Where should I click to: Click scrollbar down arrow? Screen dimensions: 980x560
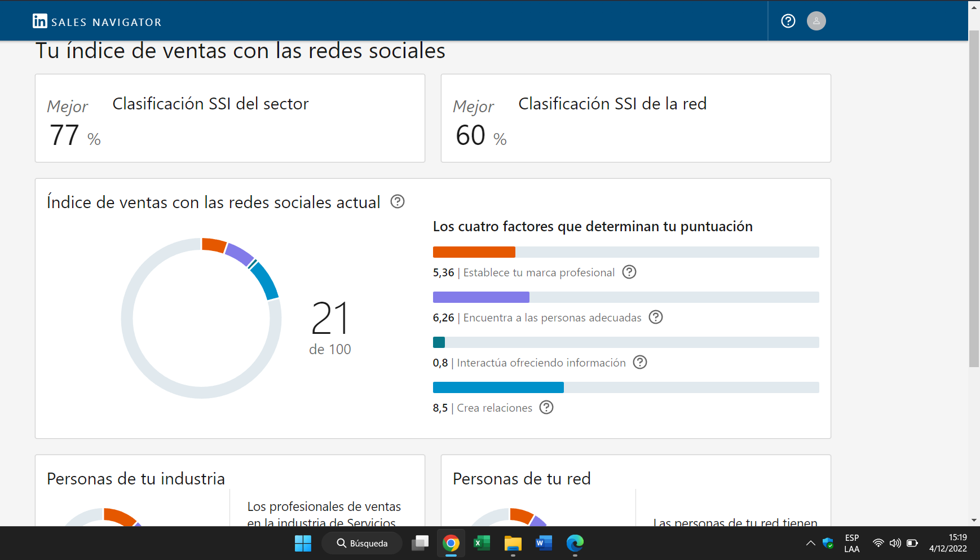pyautogui.click(x=974, y=520)
